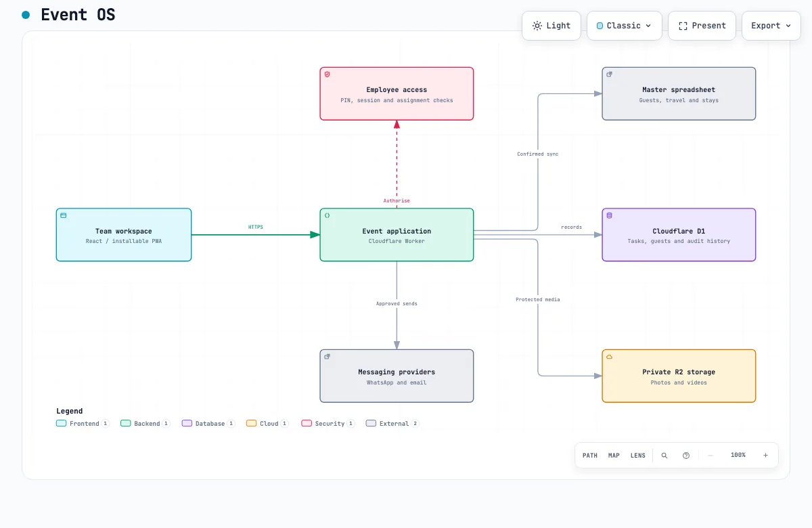Click the chevron next to Export
812x528 pixels.
(788, 26)
